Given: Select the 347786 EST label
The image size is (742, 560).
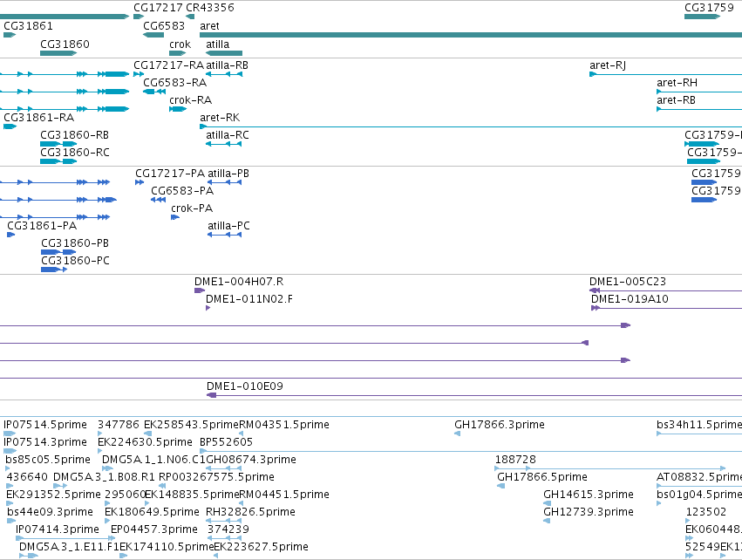Looking at the screenshot, I should point(119,424).
